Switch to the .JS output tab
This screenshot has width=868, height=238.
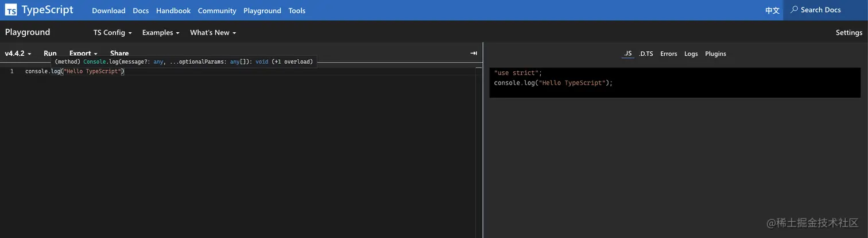tap(627, 53)
